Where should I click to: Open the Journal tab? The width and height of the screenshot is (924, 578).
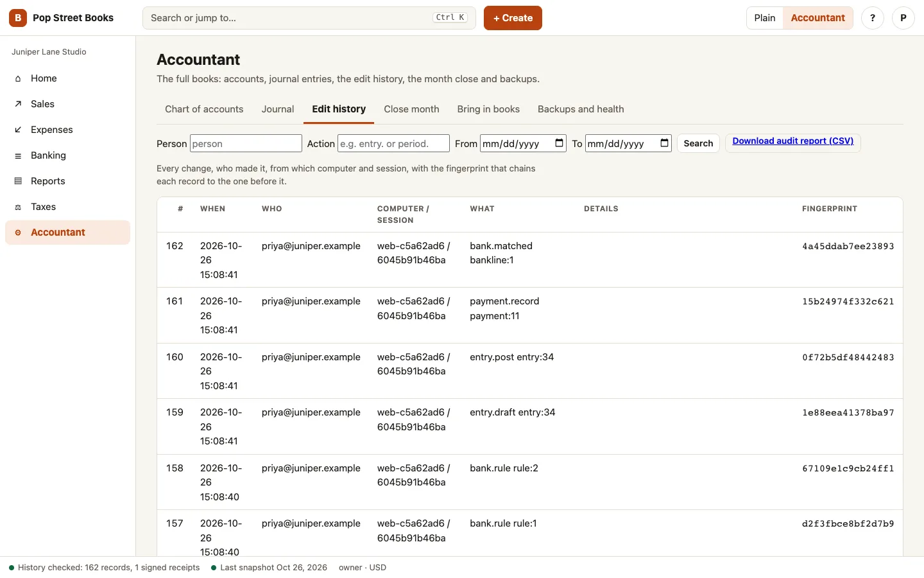click(278, 109)
